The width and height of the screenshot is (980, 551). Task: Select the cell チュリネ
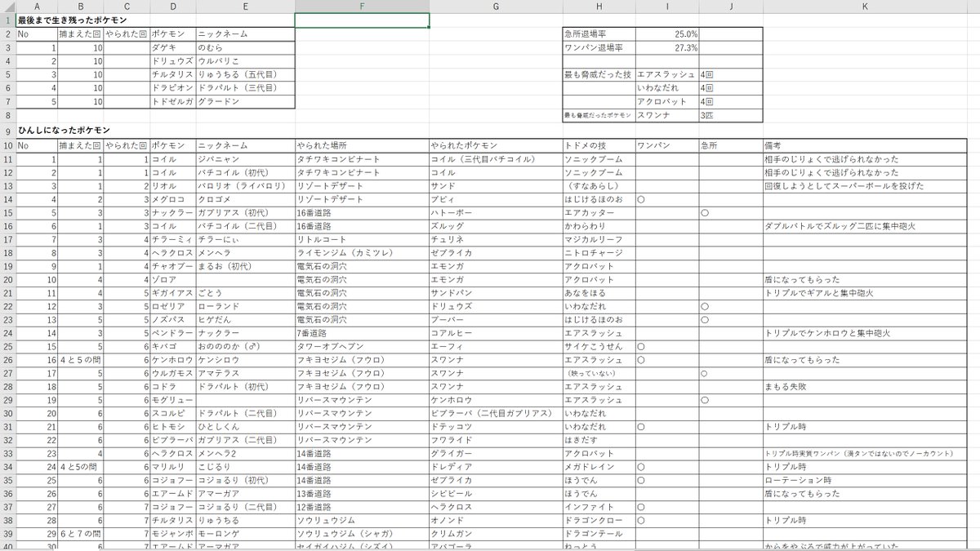pyautogui.click(x=496, y=239)
